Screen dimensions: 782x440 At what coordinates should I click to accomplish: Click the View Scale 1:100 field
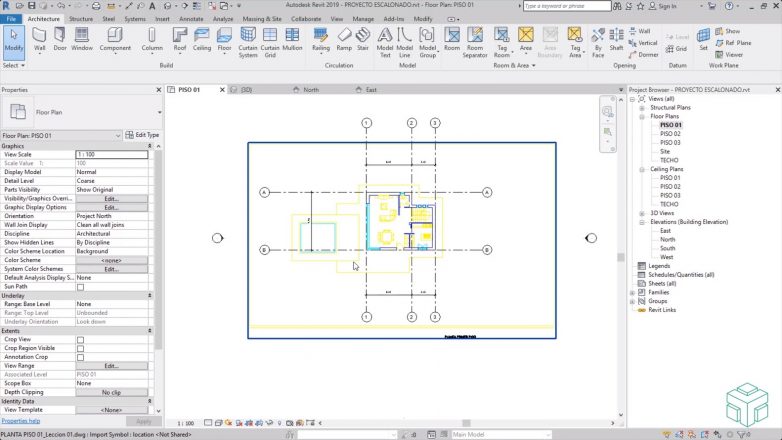pos(111,154)
